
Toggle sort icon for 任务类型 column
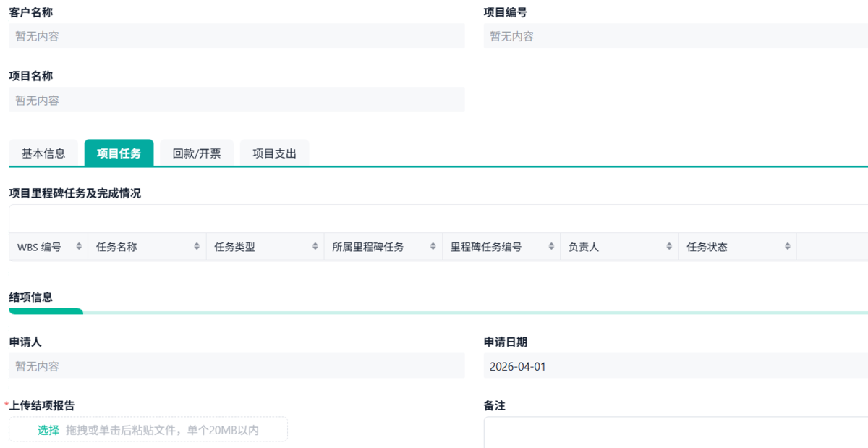315,247
